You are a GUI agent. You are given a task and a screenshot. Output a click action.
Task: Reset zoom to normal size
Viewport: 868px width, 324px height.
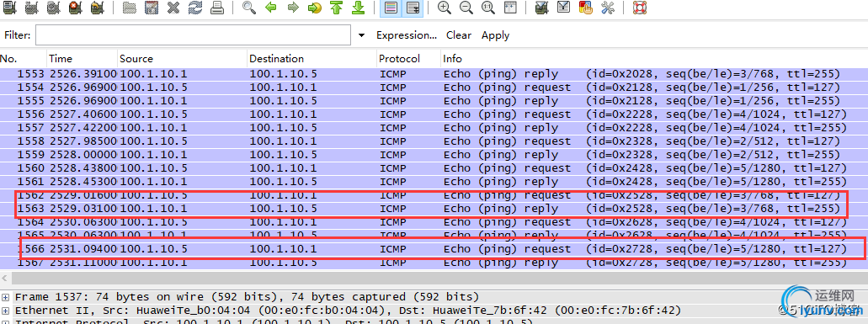(487, 8)
